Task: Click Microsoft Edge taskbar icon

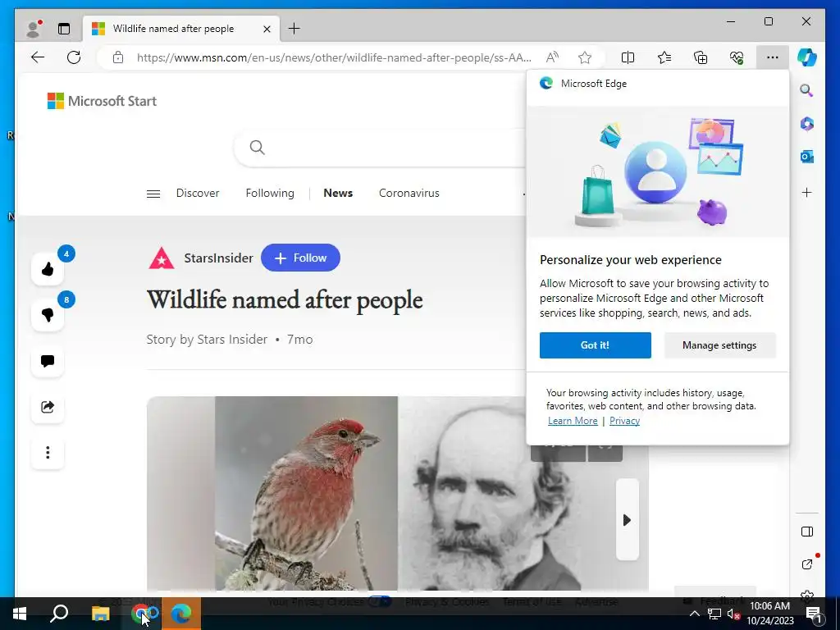Action: (x=181, y=614)
